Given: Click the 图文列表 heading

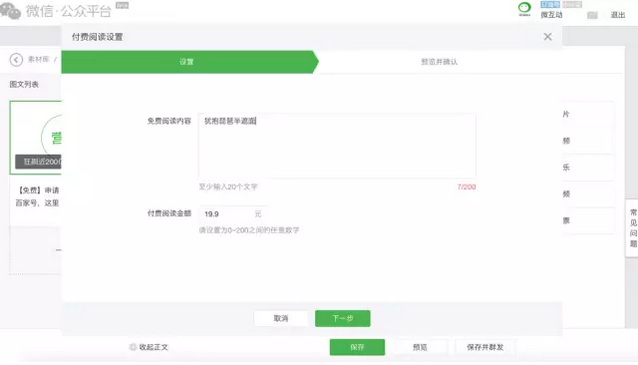Looking at the screenshot, I should tap(24, 85).
